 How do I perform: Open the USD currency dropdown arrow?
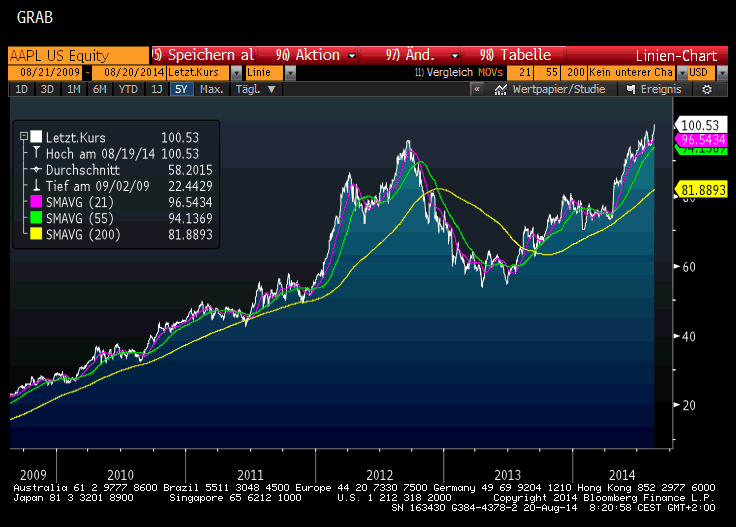pos(722,73)
